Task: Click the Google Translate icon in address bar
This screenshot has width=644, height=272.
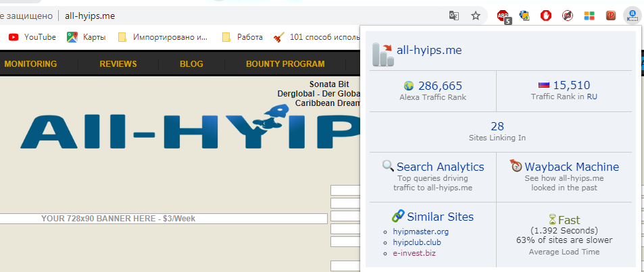Action: (x=454, y=16)
